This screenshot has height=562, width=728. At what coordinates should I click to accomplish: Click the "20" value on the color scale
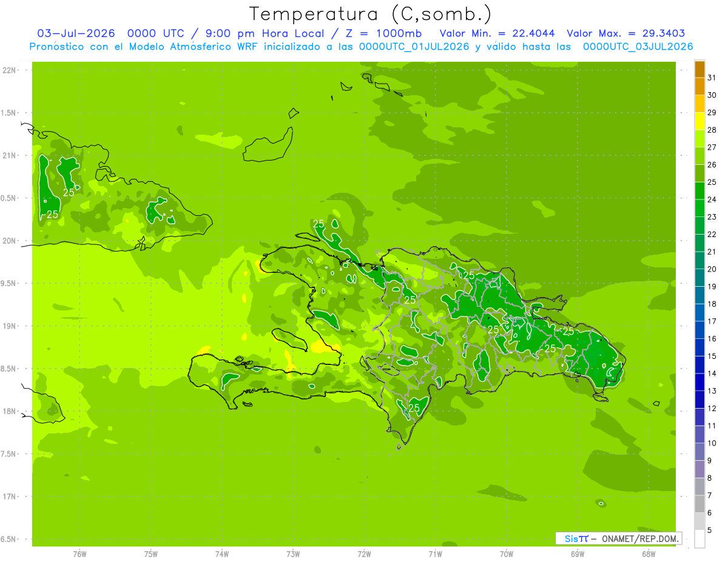pyautogui.click(x=712, y=269)
